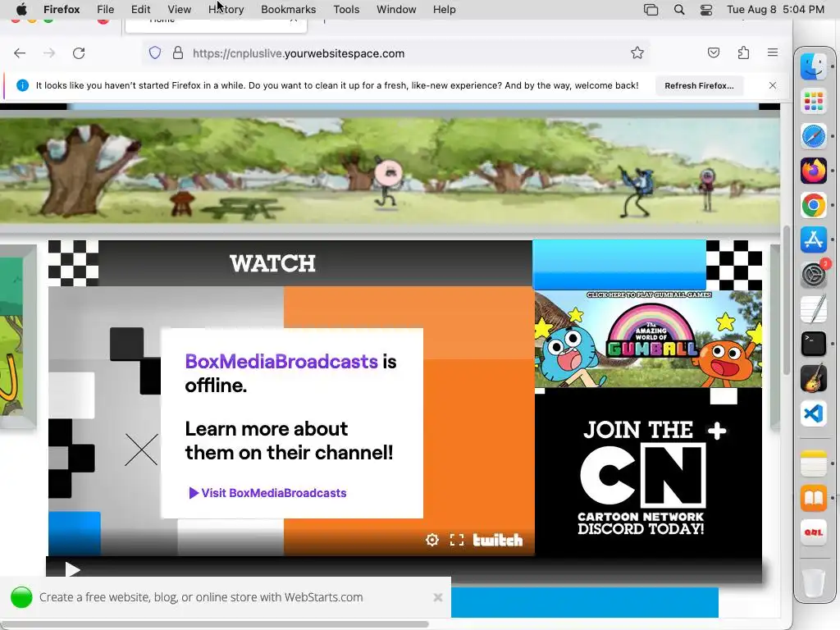
Task: Click the purple BoxMediaBroadcasts channel name
Action: (x=281, y=362)
